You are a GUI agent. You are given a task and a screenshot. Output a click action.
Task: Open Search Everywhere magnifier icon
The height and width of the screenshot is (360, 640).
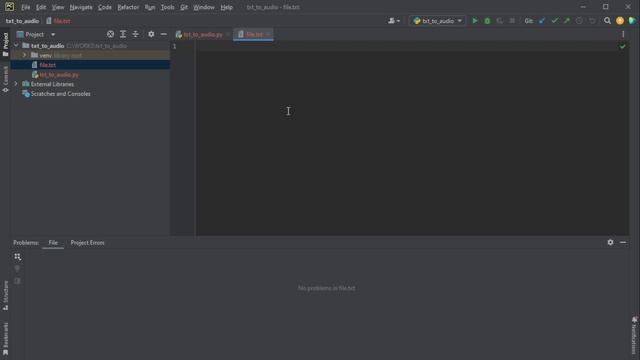[607, 20]
